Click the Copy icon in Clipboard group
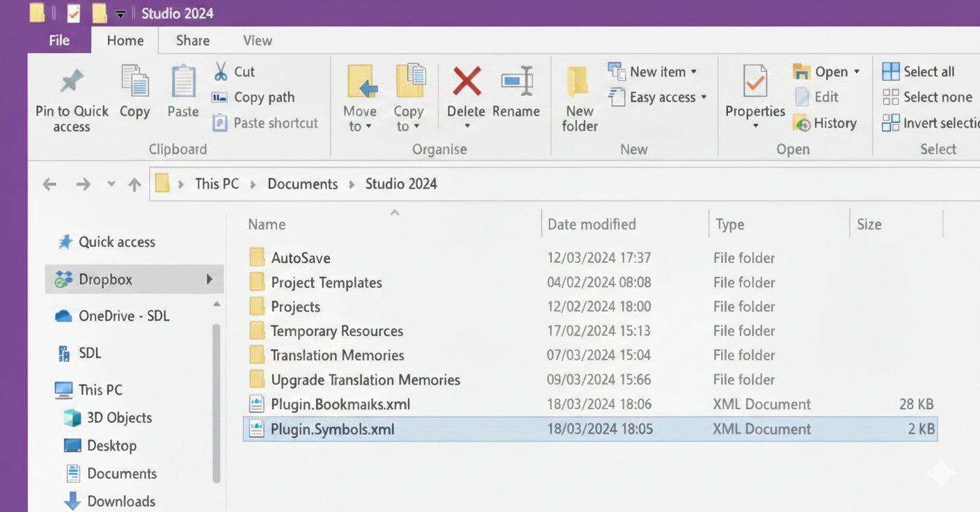This screenshot has height=512, width=980. (134, 82)
